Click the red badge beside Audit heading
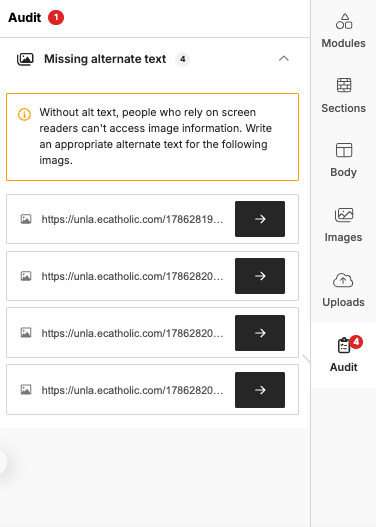 point(56,17)
